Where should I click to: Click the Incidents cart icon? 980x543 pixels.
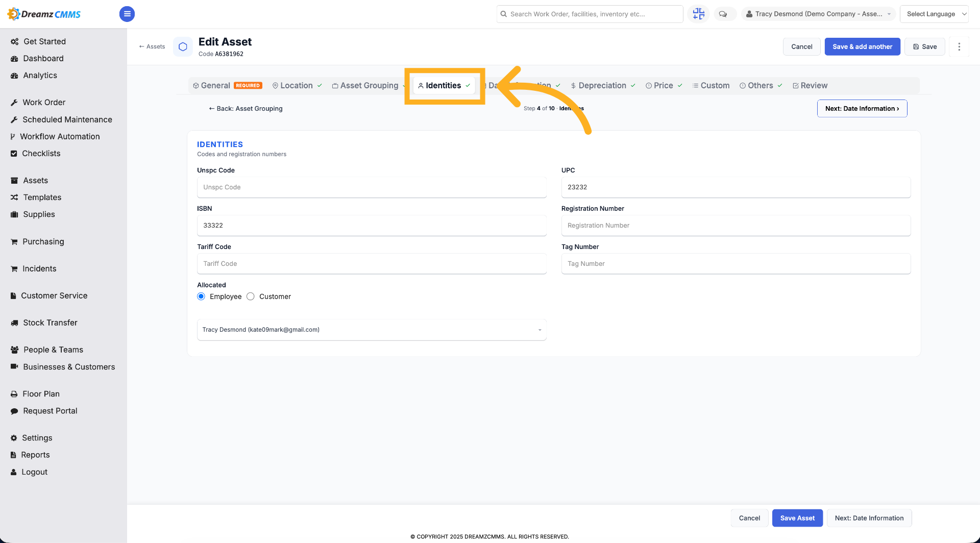point(14,269)
